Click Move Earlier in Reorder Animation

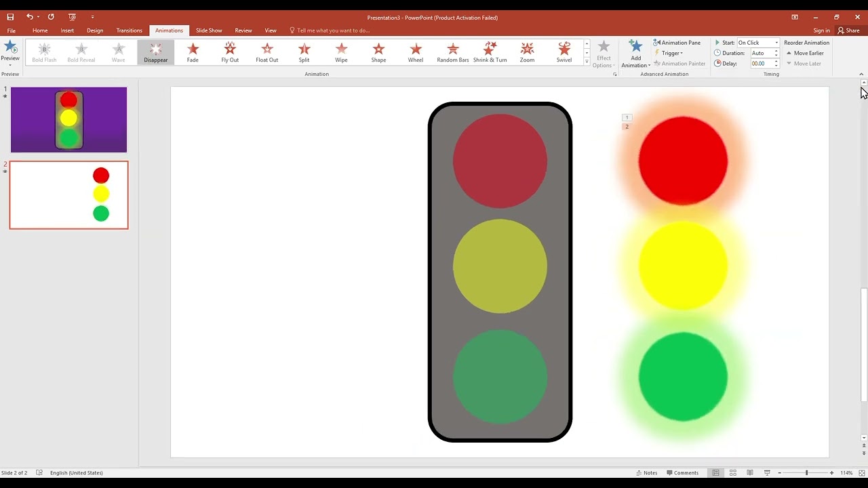click(805, 53)
